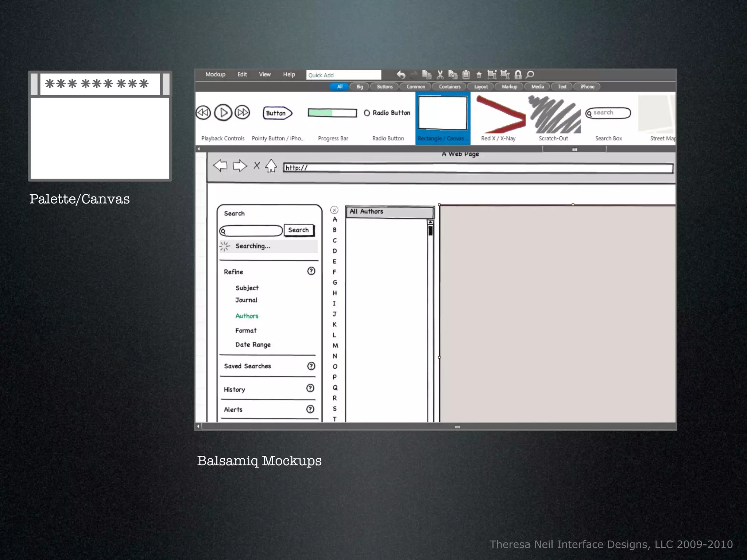Click the browser back arrow in mockup
Viewport: 747px width, 560px height.
click(220, 166)
